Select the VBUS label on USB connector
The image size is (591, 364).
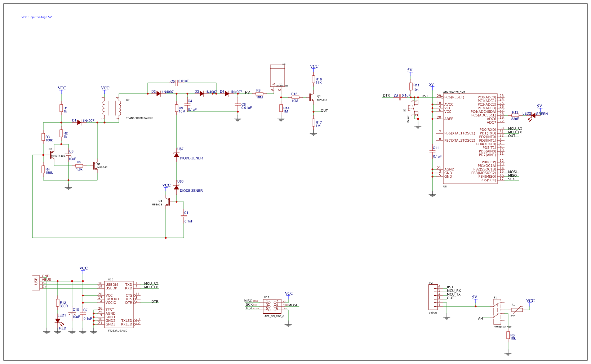point(46,280)
